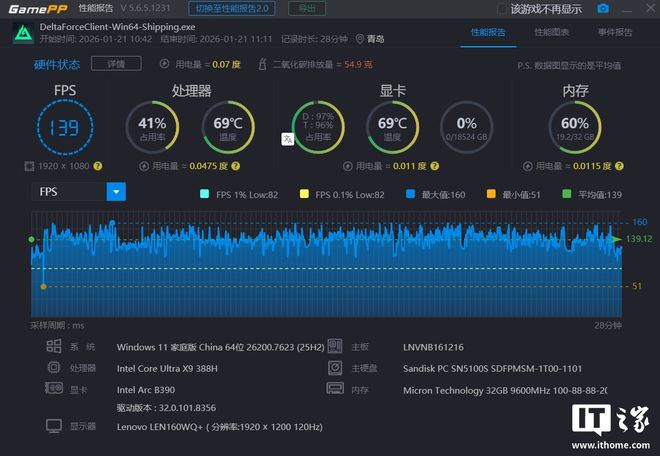Screen dimensions: 660x456
Task: Click the memory power usage icon
Action: (527, 166)
